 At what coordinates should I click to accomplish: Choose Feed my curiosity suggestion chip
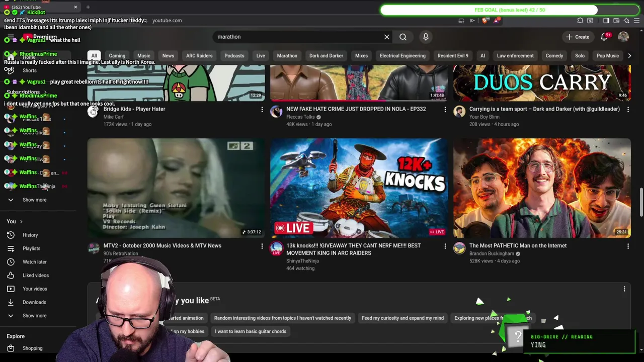click(x=403, y=318)
